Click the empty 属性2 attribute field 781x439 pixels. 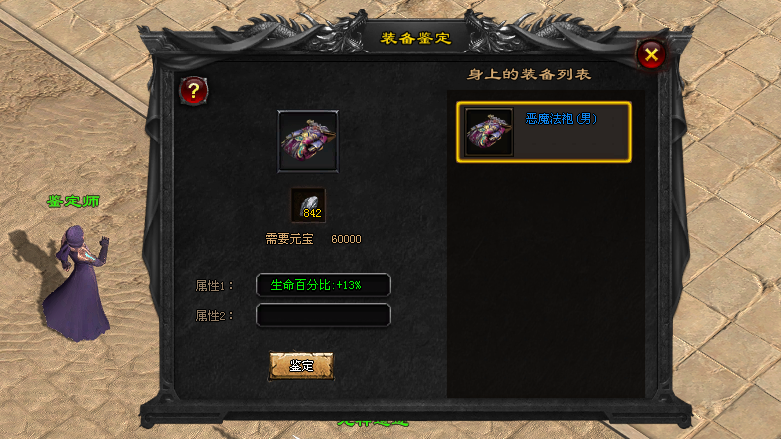(x=323, y=315)
